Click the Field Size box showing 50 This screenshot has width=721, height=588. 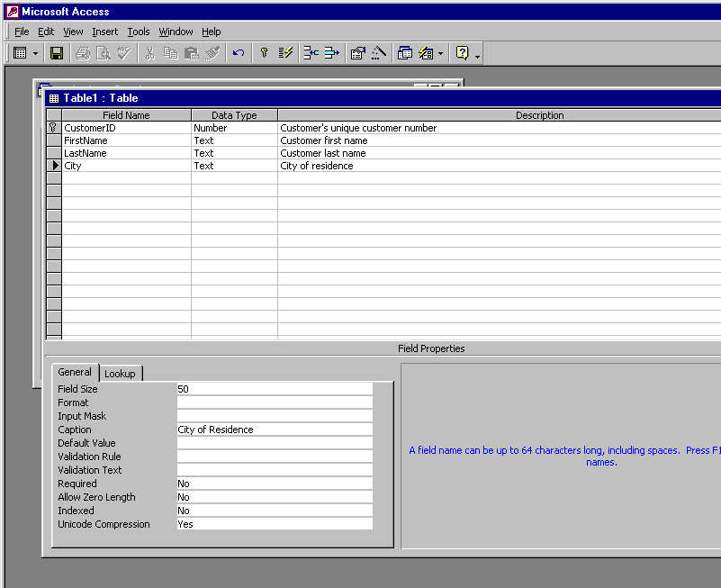[x=275, y=389]
